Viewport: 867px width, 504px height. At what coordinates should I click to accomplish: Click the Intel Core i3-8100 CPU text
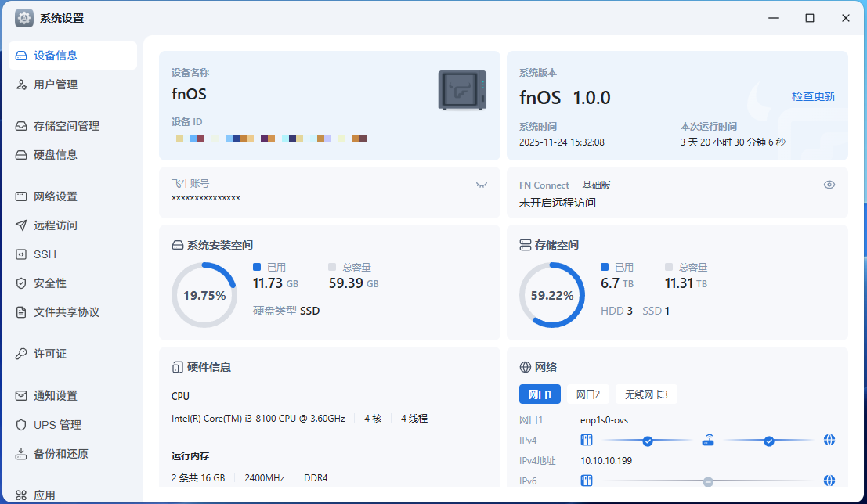point(258,419)
